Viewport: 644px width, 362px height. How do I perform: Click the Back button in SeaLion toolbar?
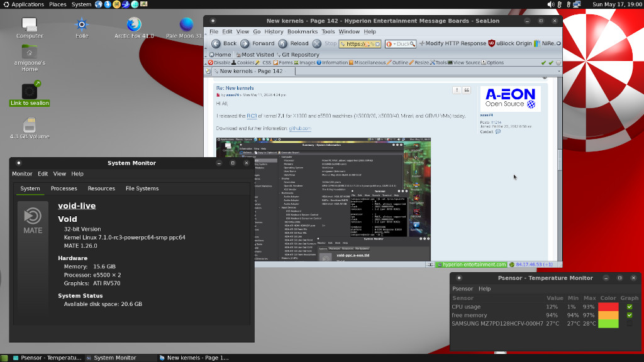point(225,43)
